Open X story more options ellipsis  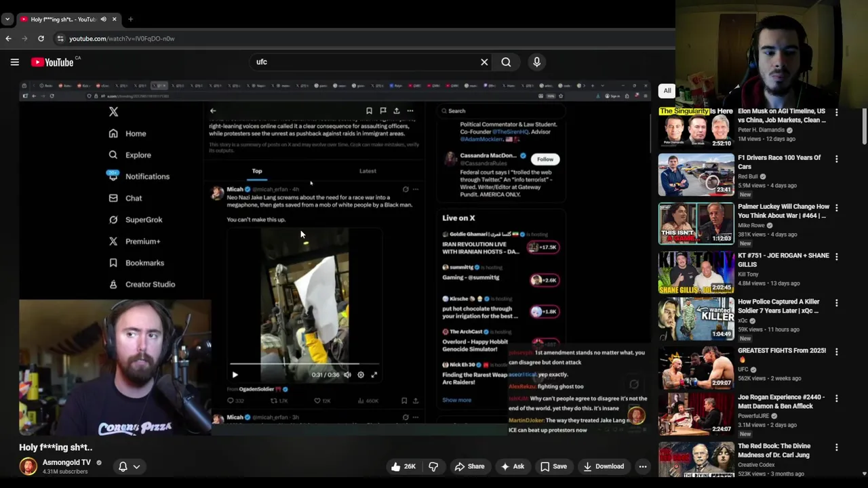tap(410, 110)
